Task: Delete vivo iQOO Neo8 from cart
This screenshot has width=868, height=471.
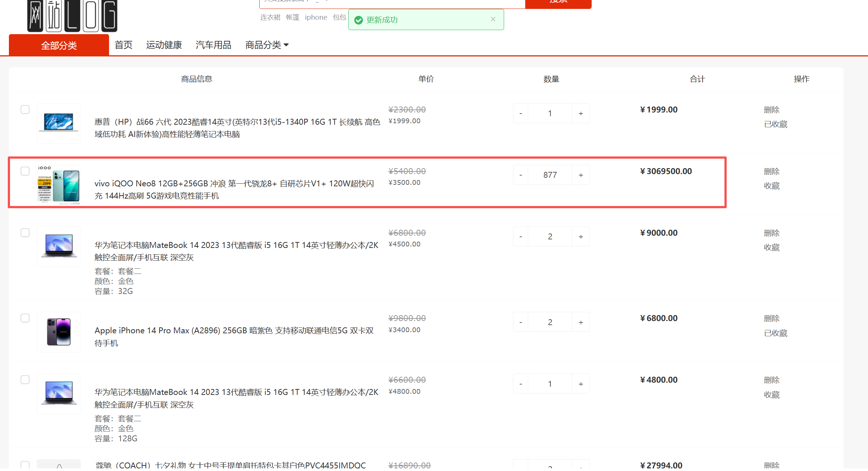Action: coord(772,171)
